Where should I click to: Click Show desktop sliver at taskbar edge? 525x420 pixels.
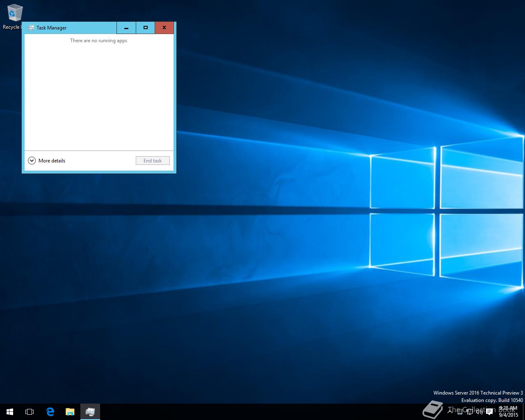524,412
